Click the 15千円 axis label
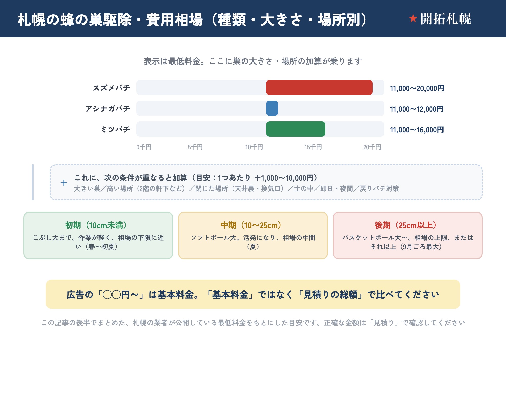This screenshot has width=506, height=420. click(313, 147)
